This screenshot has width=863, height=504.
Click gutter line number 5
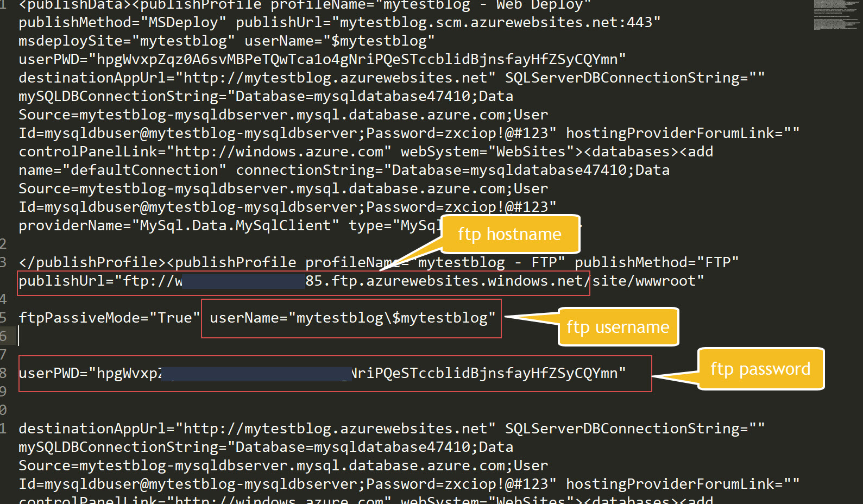pos(3,318)
